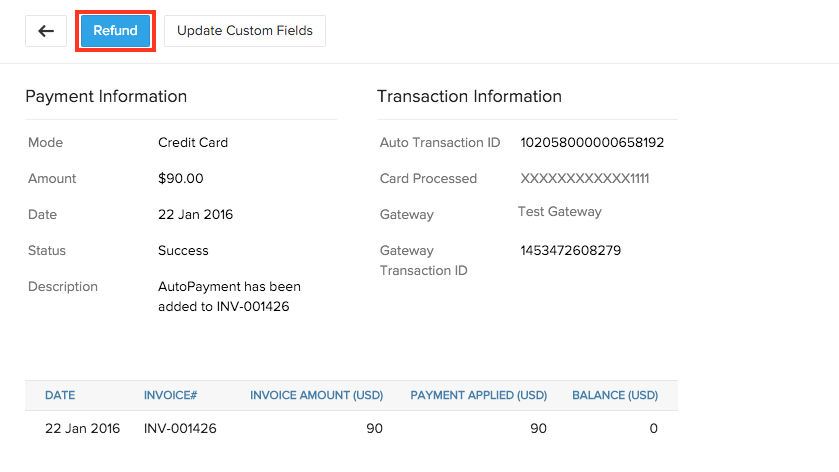Open invoice INV-001426 in table row
The image size is (839, 472).
click(180, 429)
